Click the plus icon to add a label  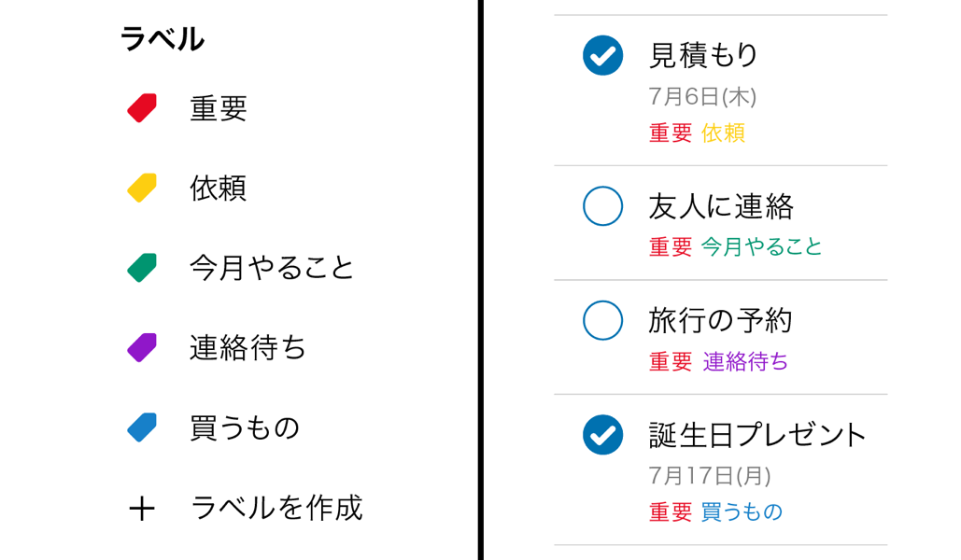tap(142, 509)
